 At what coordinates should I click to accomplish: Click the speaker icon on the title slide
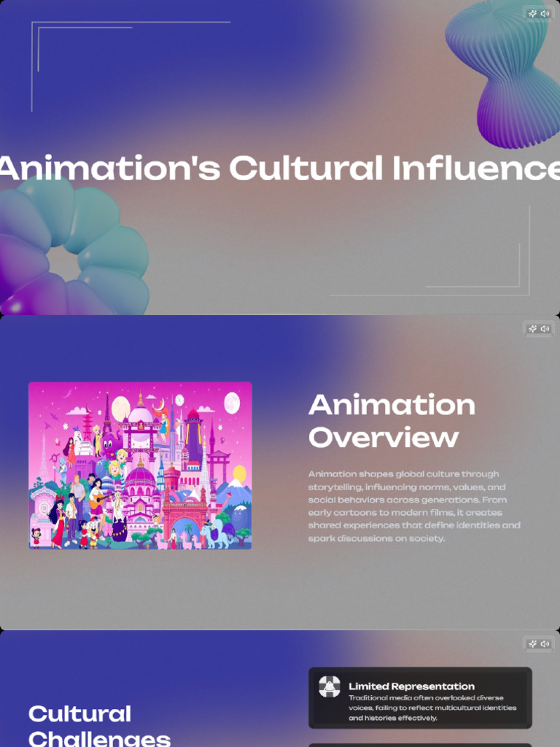545,14
